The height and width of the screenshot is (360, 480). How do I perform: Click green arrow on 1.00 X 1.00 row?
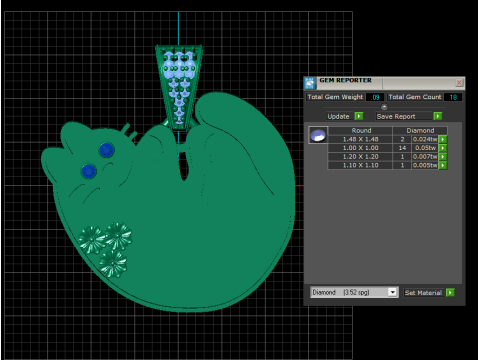click(x=443, y=148)
